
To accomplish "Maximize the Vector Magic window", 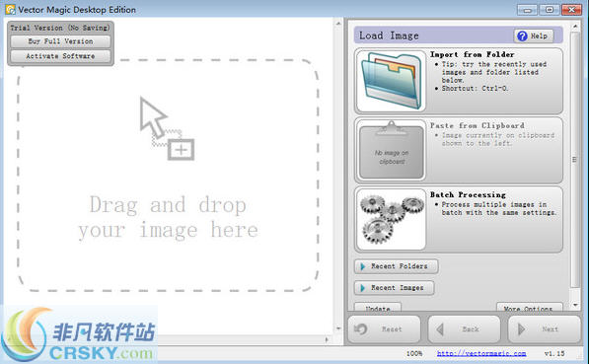I will click(x=550, y=10).
